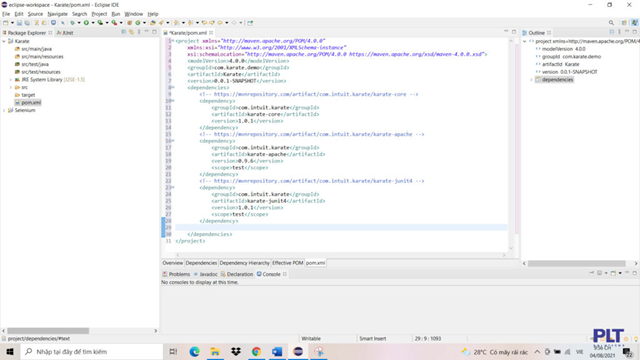This screenshot has width=640, height=360.
Task: Click the toolbar Search magnifier icon
Action: tap(611, 23)
